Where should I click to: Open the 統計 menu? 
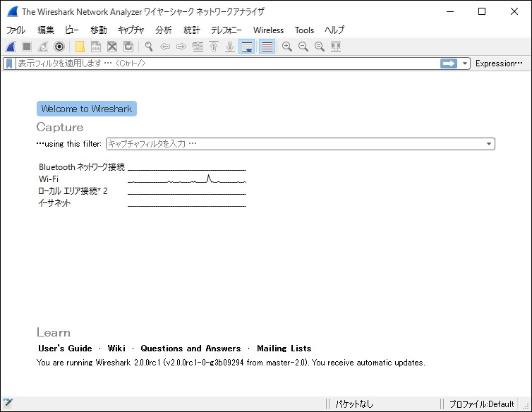point(192,30)
